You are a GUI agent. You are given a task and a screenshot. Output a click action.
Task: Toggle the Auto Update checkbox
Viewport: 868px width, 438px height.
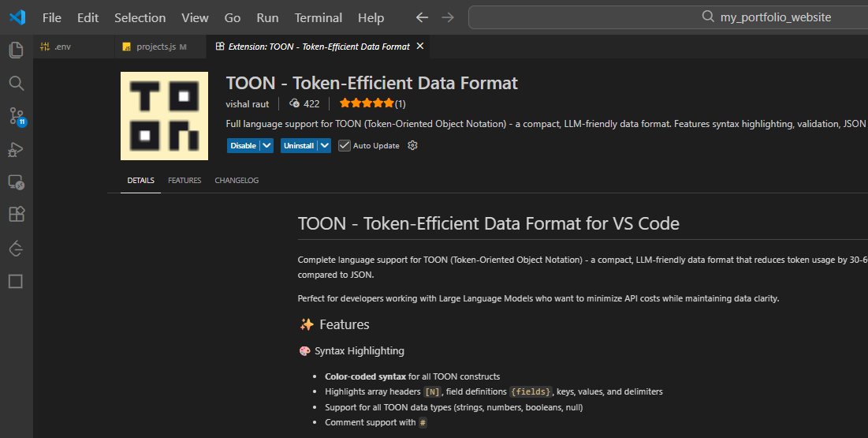(x=345, y=145)
